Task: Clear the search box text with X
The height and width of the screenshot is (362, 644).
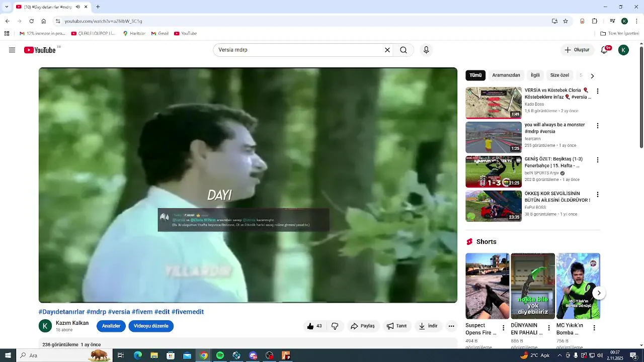Action: tap(387, 50)
